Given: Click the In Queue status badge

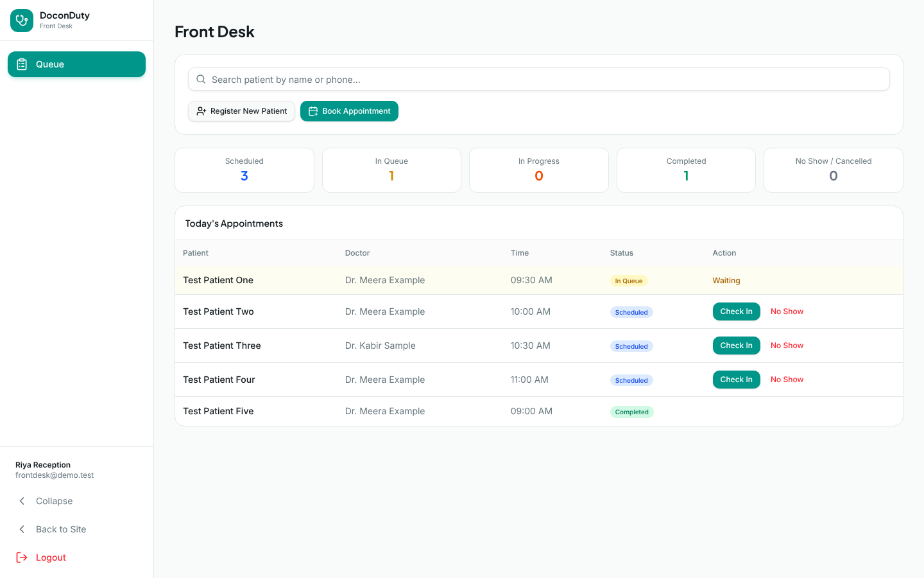Looking at the screenshot, I should tap(629, 281).
